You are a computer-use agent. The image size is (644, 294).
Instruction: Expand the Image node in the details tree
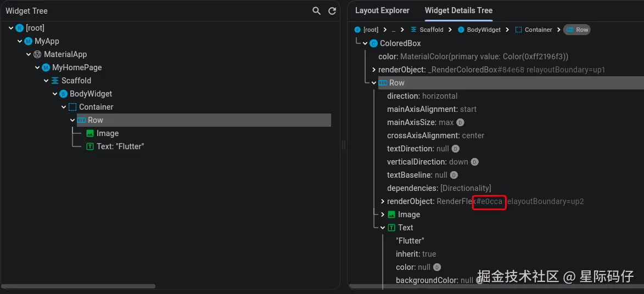tap(383, 214)
